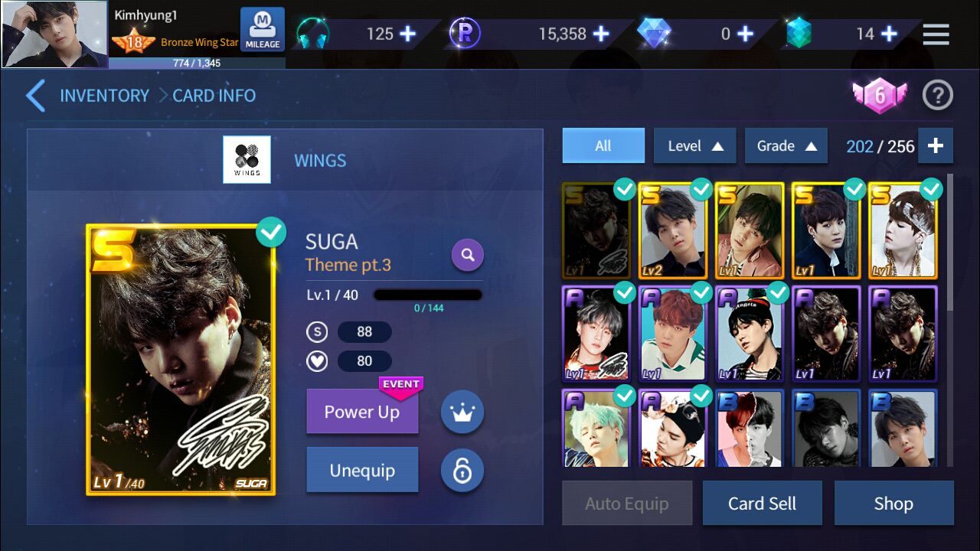
Task: Open the help question mark icon
Action: point(937,96)
